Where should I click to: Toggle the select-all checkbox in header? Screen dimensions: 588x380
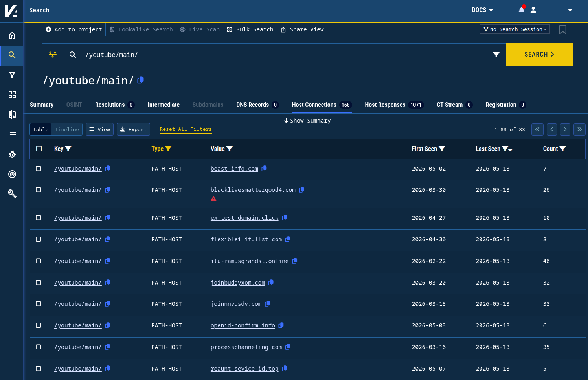(x=39, y=149)
